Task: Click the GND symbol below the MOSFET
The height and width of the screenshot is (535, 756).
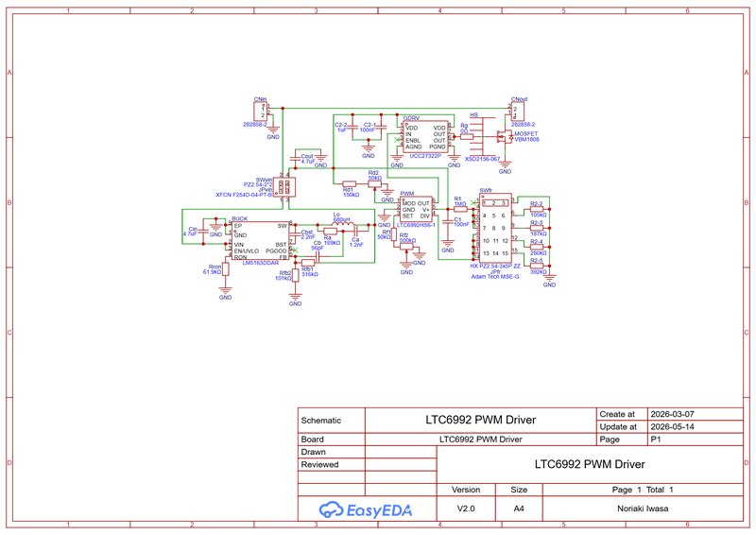Action: tap(505, 167)
